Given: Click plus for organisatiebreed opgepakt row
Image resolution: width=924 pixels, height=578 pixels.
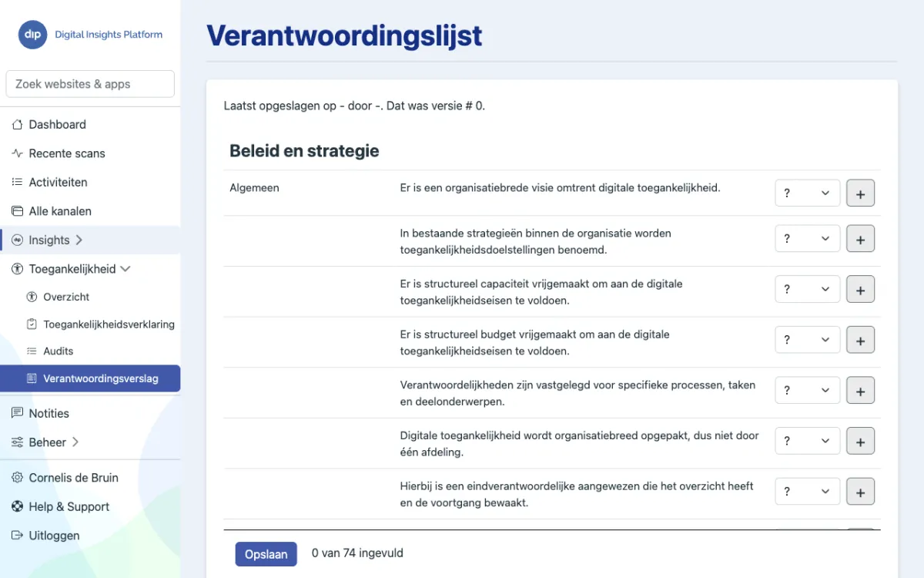Looking at the screenshot, I should pyautogui.click(x=860, y=441).
